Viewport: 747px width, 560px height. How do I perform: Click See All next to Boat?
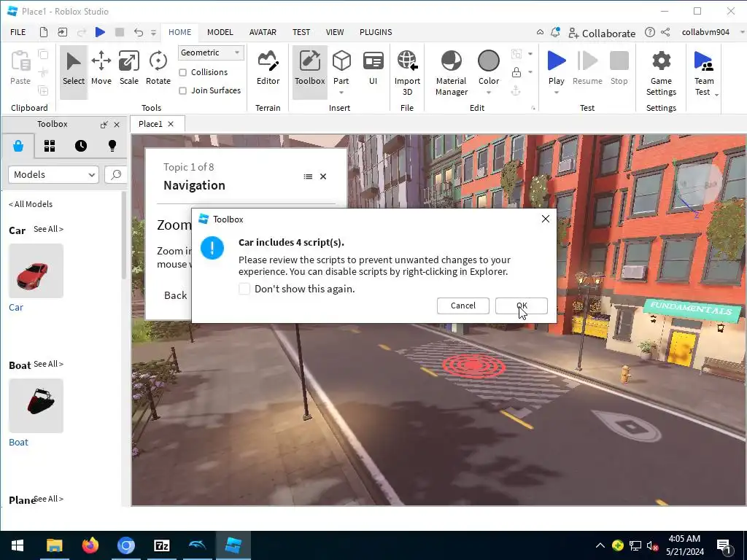[48, 364]
